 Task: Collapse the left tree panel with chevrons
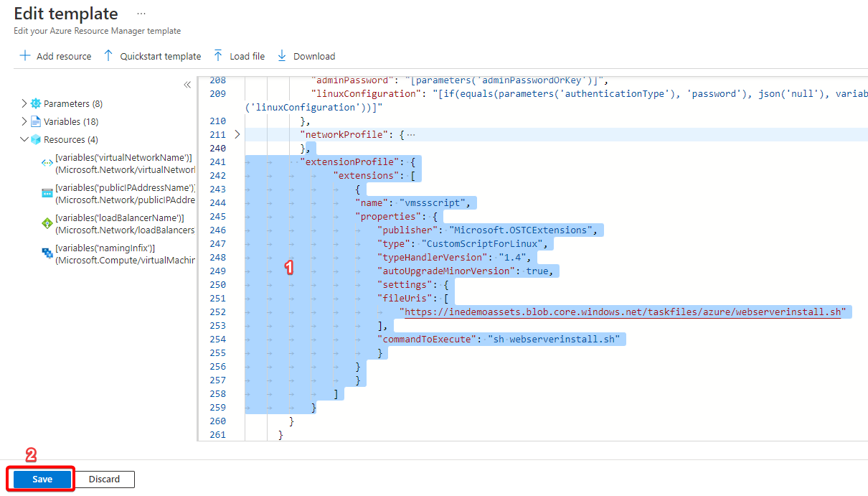[187, 85]
